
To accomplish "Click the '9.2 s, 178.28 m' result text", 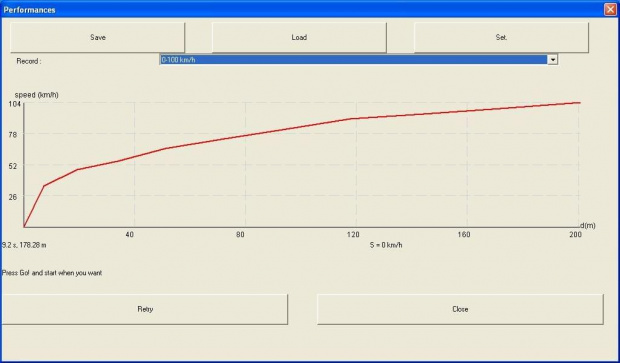I will (24, 245).
